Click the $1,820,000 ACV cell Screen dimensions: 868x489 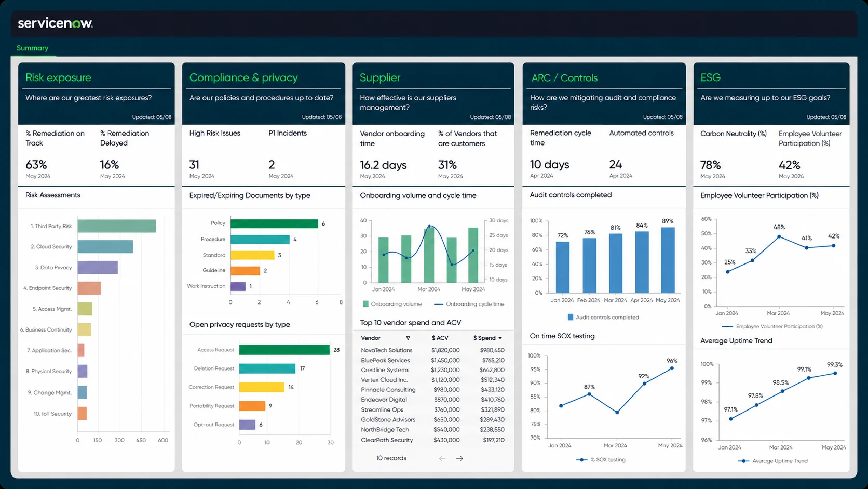(445, 350)
